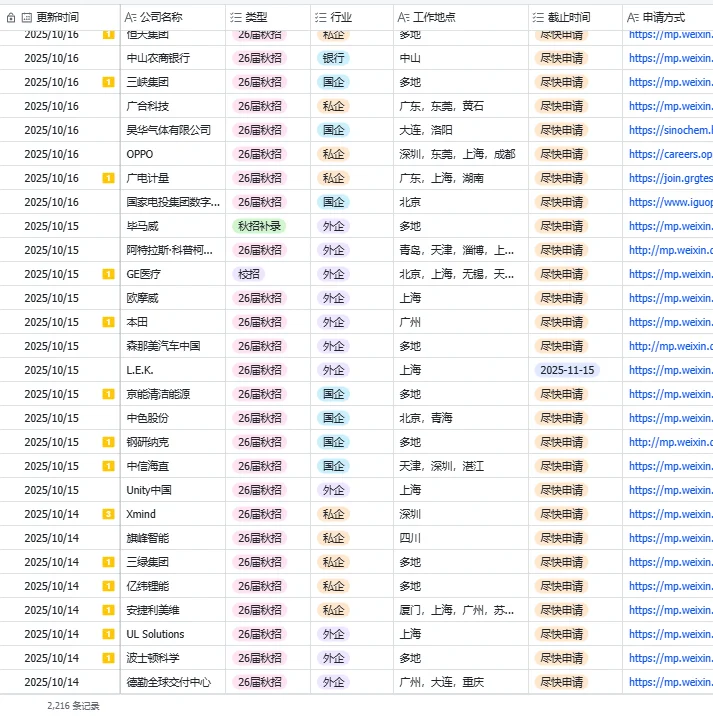
Task: Select the company cell 阿特拉斯·科普柯
Action: [x=173, y=250]
